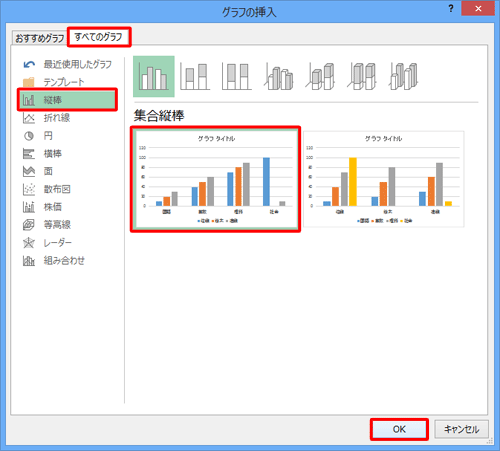Pick the 3-D clustered column subtype icon
This screenshot has height=451, width=500.
[279, 76]
